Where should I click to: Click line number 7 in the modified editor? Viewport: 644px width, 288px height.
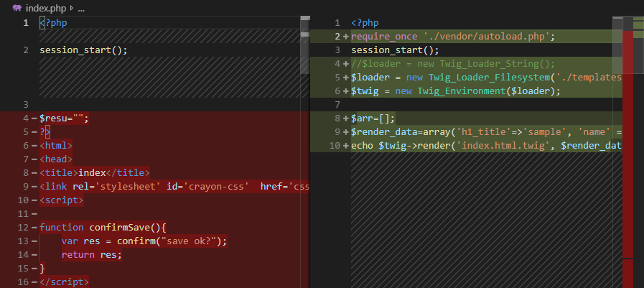(337, 104)
